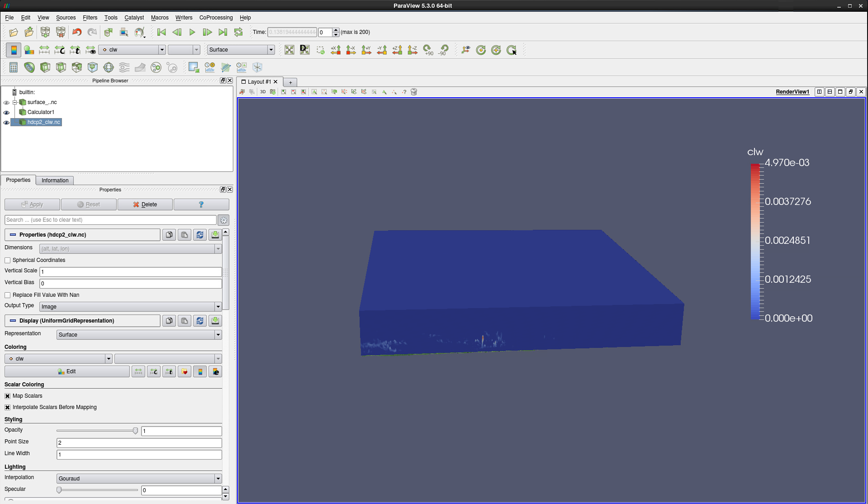
Task: Click the Reset camera icon
Action: [289, 50]
